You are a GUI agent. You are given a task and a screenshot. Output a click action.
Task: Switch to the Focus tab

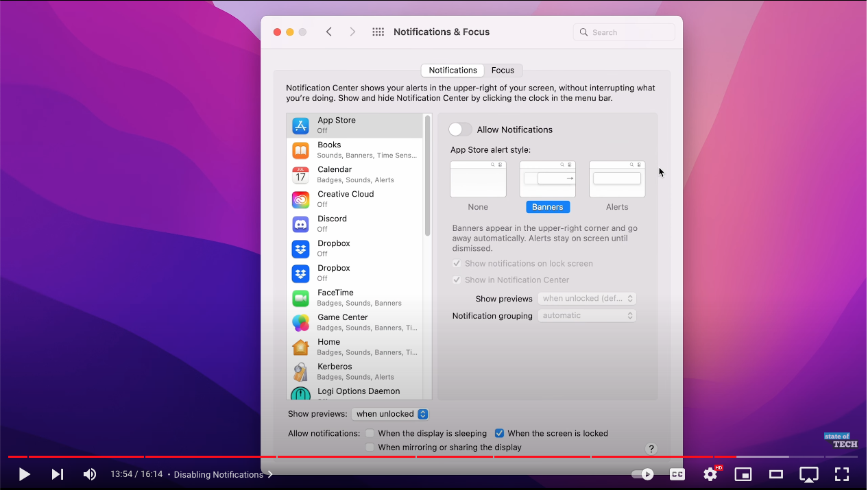pyautogui.click(x=503, y=70)
